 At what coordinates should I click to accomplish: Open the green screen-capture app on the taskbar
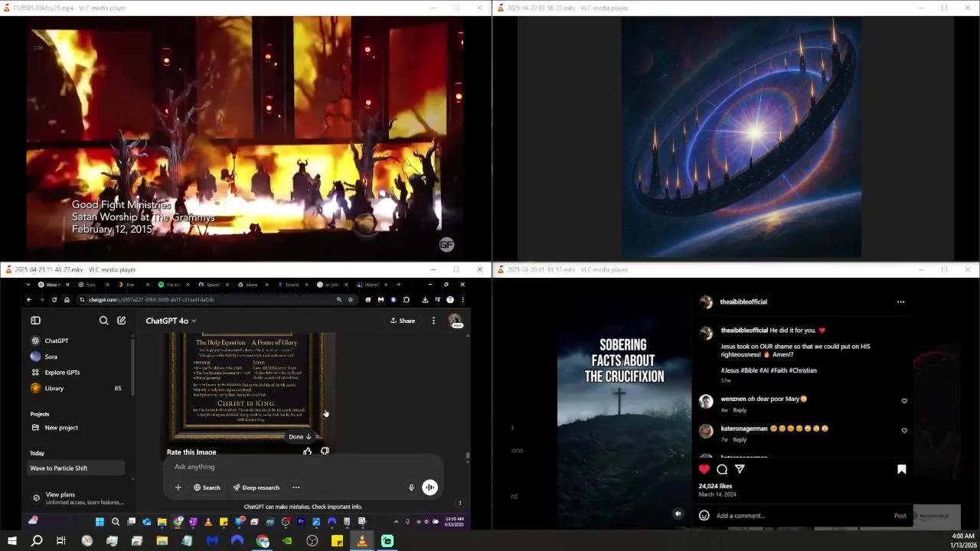tap(387, 541)
